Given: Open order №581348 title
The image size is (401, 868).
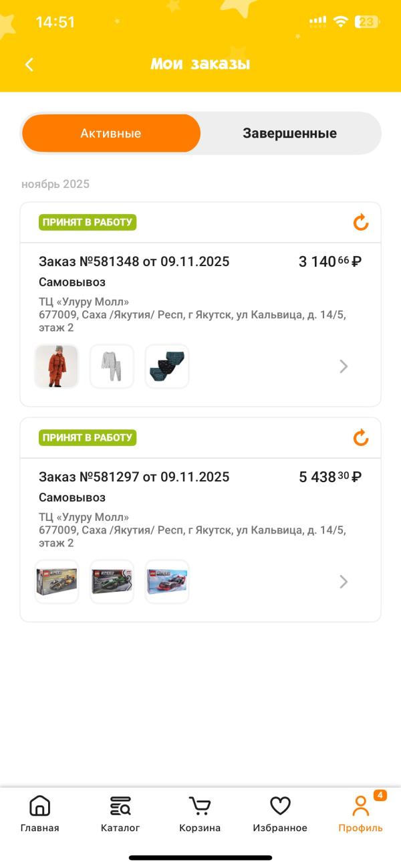Looking at the screenshot, I should [x=134, y=261].
